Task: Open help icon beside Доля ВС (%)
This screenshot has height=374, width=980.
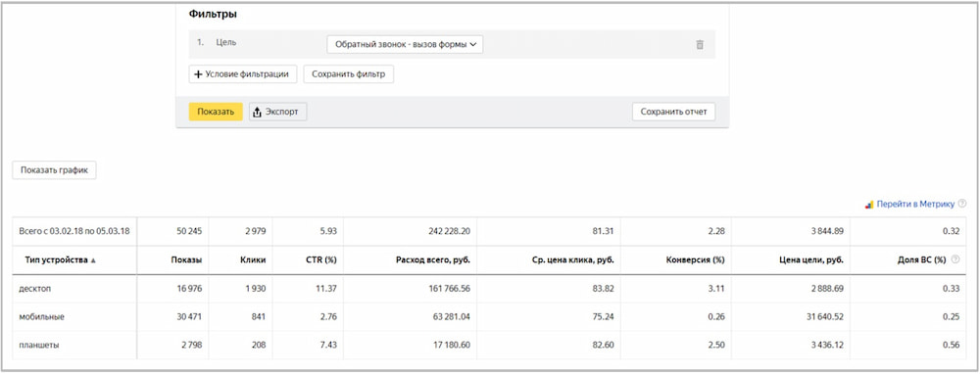Action: click(955, 259)
